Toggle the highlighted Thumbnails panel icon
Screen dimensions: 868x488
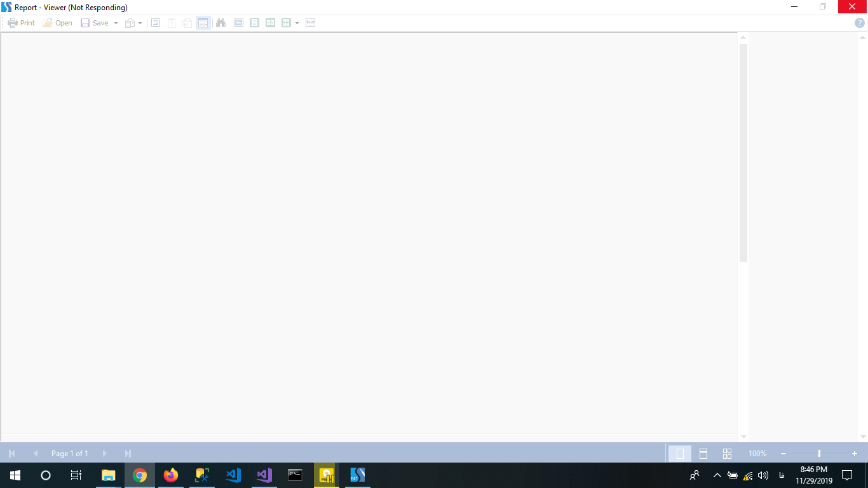tap(203, 23)
